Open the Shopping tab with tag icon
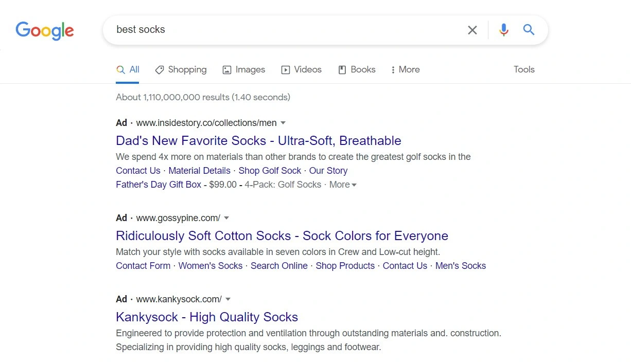The width and height of the screenshot is (631, 364). coord(181,69)
